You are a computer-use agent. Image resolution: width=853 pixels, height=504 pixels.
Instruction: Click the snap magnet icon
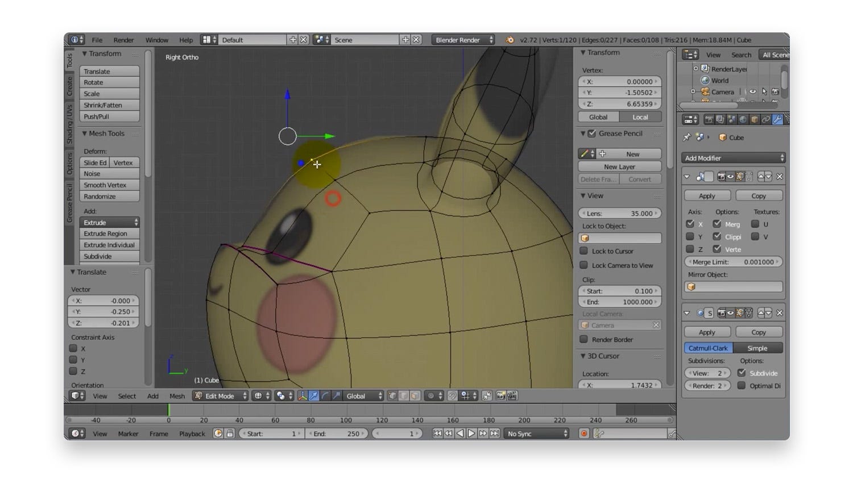coord(453,396)
